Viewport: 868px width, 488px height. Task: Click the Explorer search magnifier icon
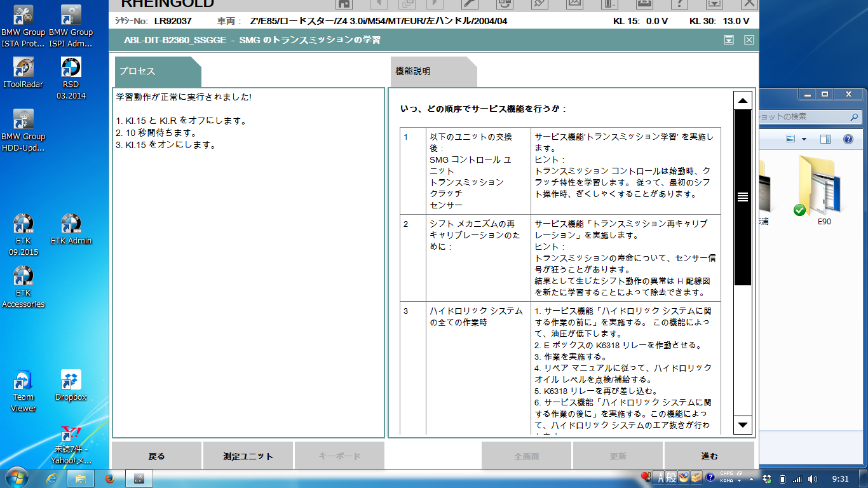[x=855, y=118]
